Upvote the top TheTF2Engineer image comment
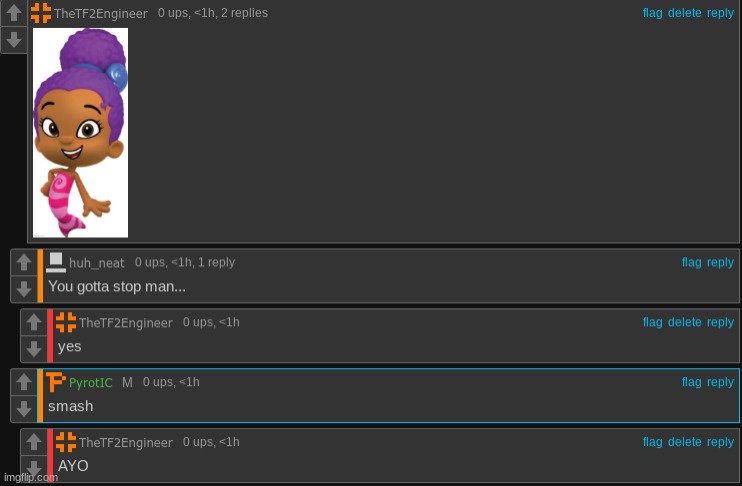742x486 pixels. [x=14, y=13]
